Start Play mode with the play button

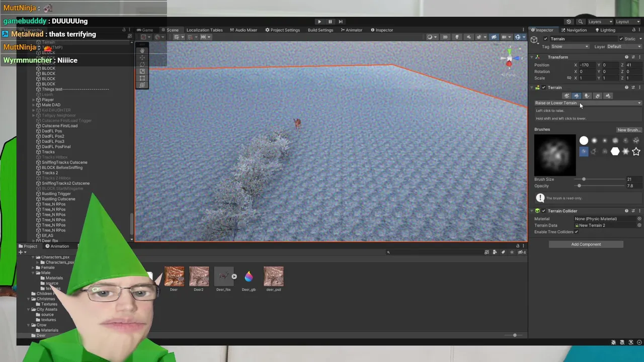tap(319, 22)
